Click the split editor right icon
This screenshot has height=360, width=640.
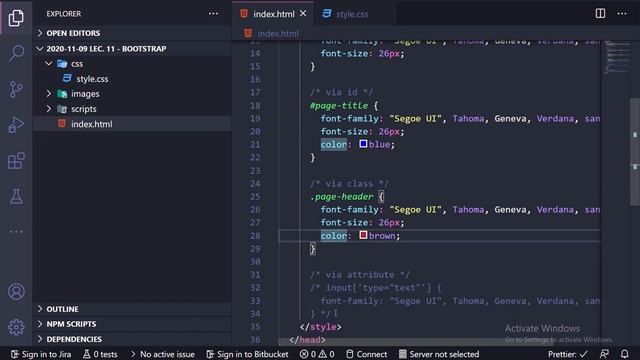pos(600,13)
